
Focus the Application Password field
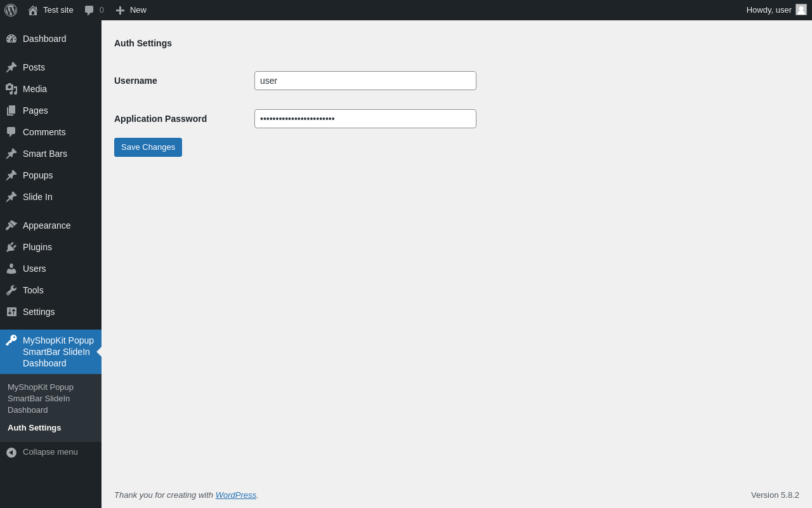[365, 119]
